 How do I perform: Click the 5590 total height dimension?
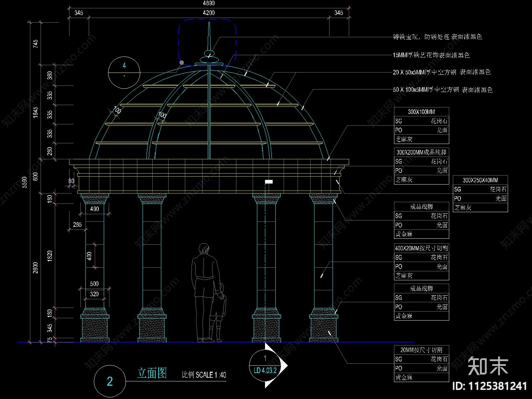pyautogui.click(x=24, y=182)
